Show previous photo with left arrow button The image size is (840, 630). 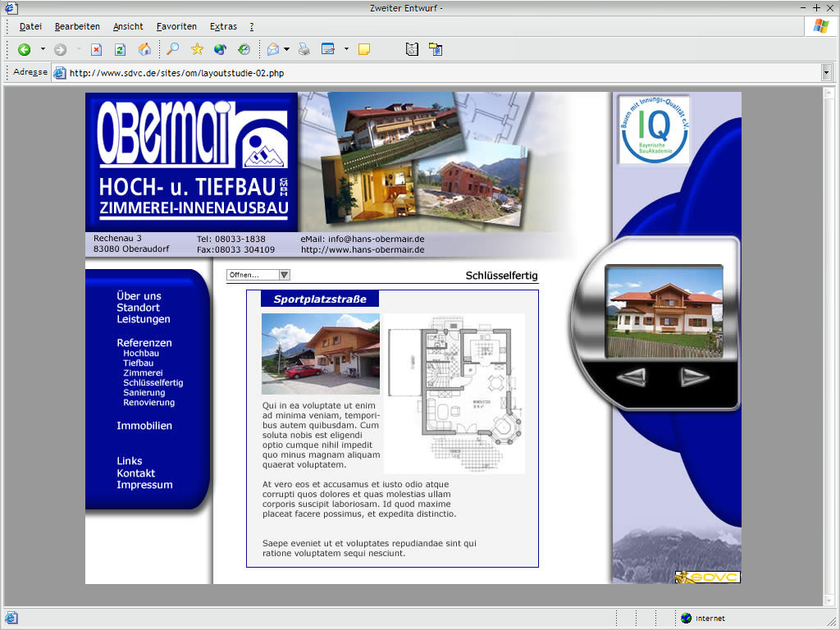point(631,377)
